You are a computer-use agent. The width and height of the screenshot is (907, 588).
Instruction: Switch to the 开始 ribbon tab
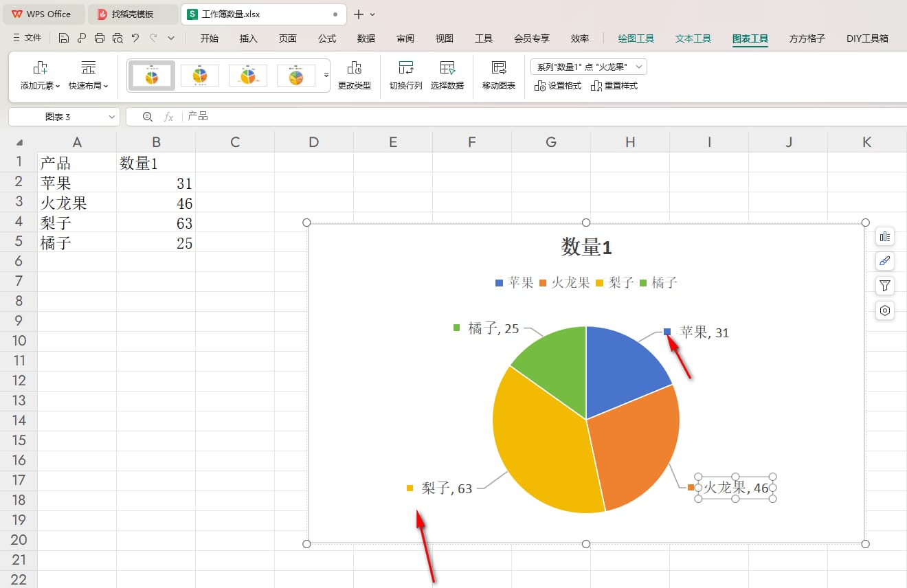209,38
